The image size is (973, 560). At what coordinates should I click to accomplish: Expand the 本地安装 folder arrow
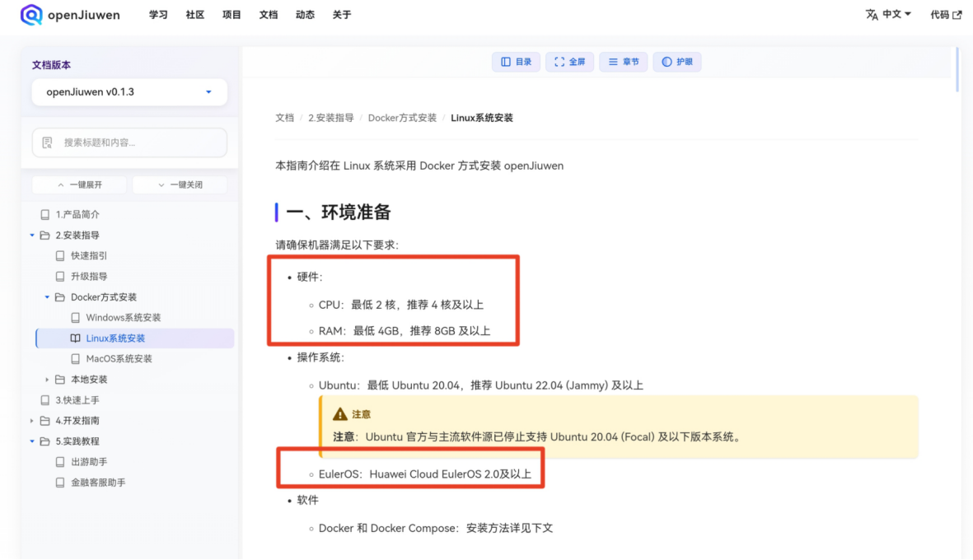[47, 380]
